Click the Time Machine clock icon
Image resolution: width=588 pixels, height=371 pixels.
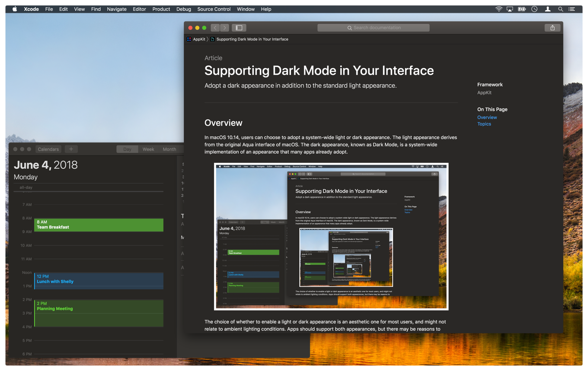tap(534, 9)
